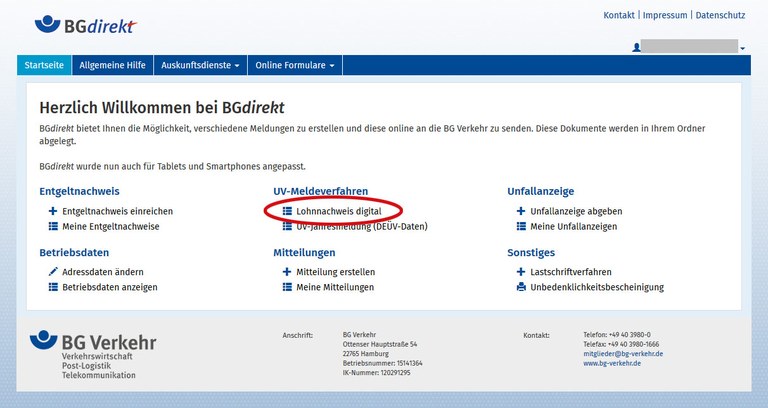Open the Impressum link

(665, 15)
